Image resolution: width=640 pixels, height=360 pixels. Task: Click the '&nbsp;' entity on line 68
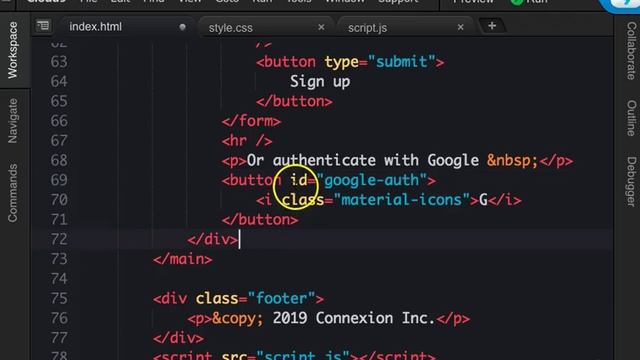tap(513, 161)
